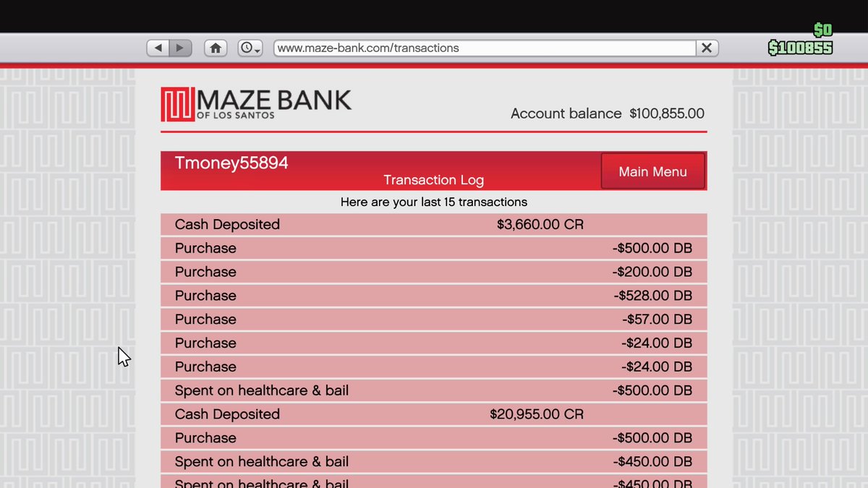Viewport: 868px width, 488px height.
Task: Open the history clock dropdown
Action: point(250,48)
